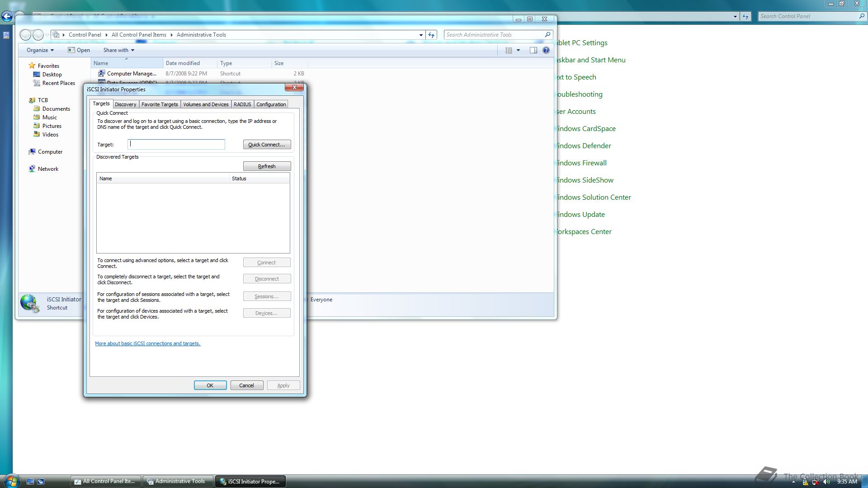868x488 pixels.
Task: Show hidden tray icons arrow
Action: (x=793, y=482)
